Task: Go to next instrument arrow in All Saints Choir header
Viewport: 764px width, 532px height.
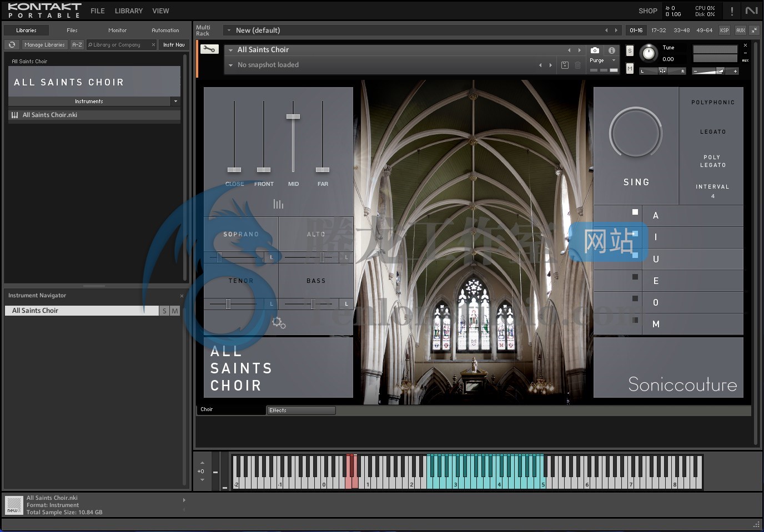Action: [x=580, y=50]
